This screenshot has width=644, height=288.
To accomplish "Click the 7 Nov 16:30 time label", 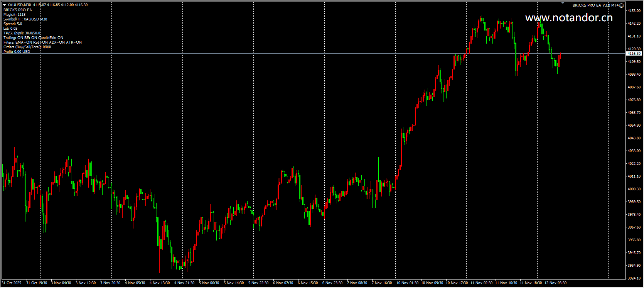I will (382, 283).
